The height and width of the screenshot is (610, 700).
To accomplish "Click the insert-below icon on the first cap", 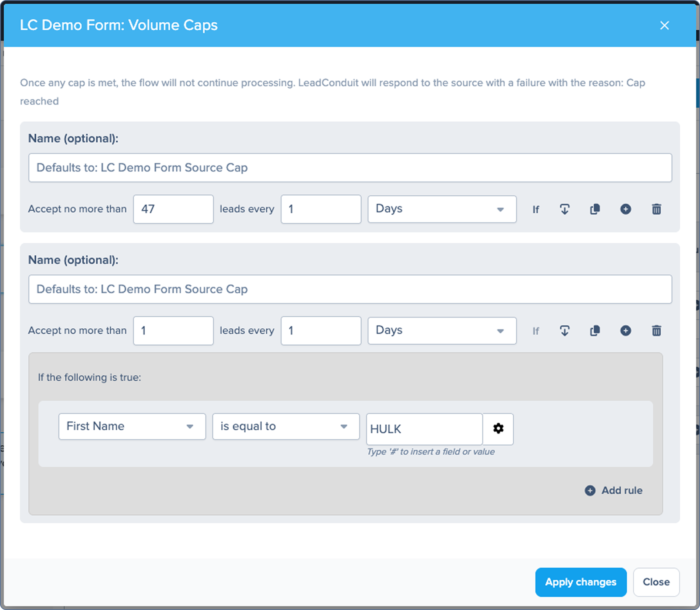I will coord(564,209).
